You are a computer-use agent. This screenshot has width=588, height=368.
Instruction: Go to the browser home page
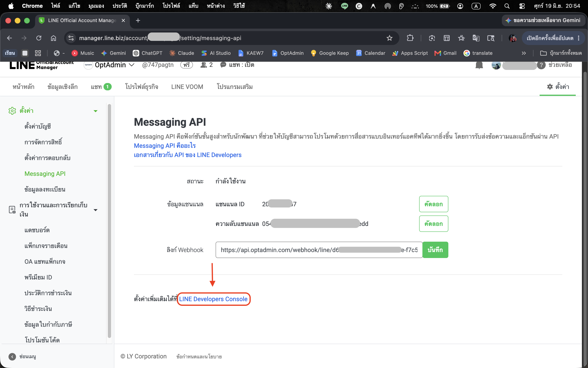coord(53,38)
